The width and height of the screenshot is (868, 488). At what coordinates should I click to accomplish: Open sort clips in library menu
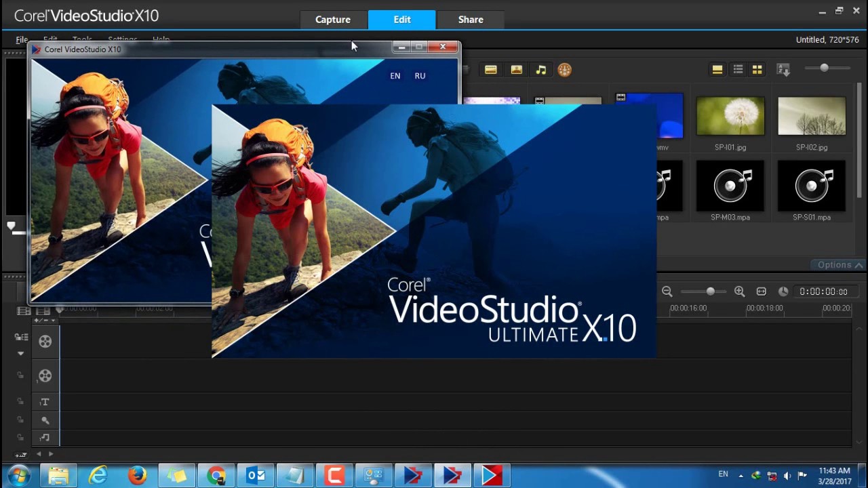[783, 69]
